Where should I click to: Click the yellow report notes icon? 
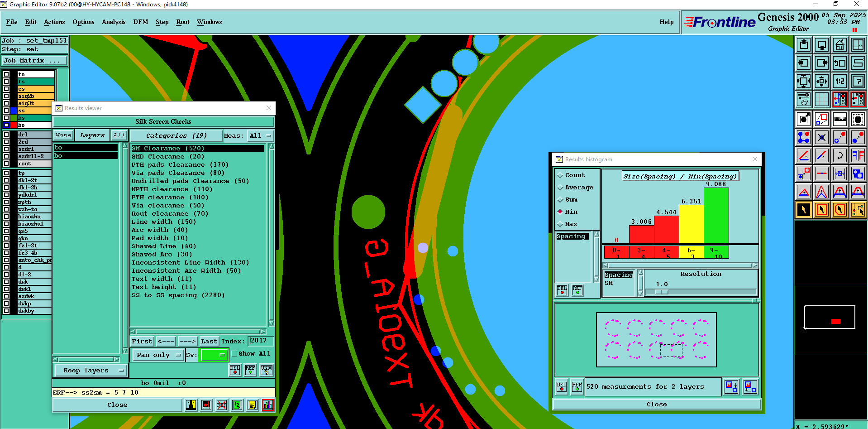(253, 405)
